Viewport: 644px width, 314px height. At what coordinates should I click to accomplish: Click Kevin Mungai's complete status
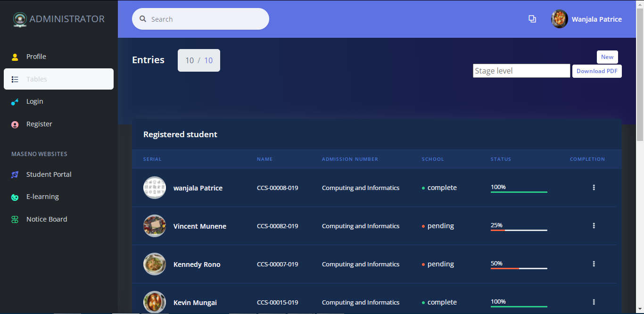[439, 302]
